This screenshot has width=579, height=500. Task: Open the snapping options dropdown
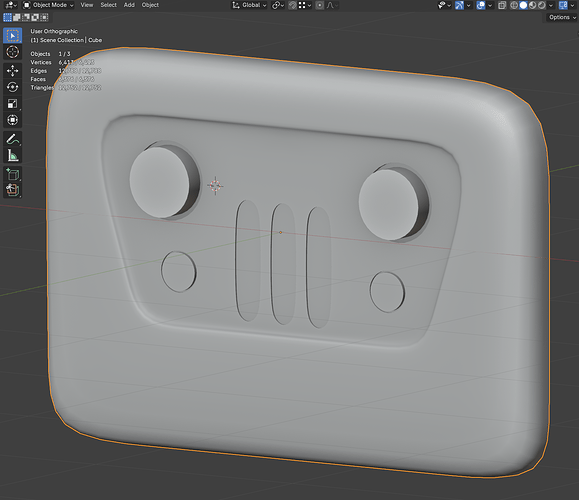click(305, 5)
